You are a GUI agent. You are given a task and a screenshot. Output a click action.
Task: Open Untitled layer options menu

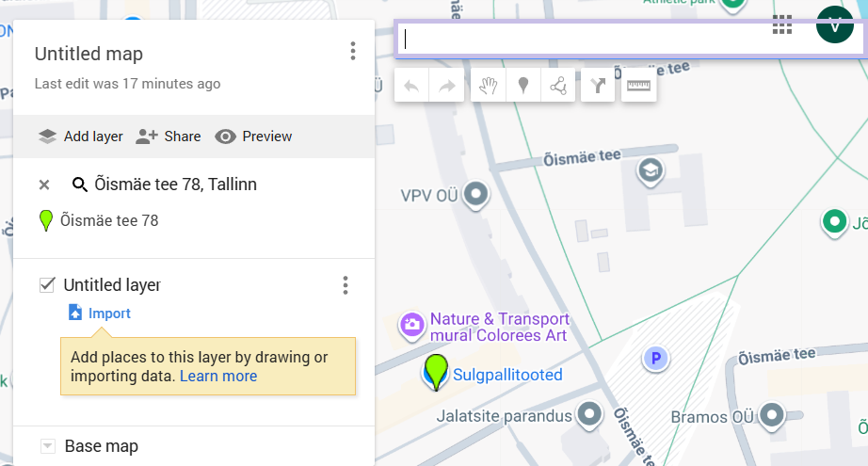pyautogui.click(x=346, y=284)
